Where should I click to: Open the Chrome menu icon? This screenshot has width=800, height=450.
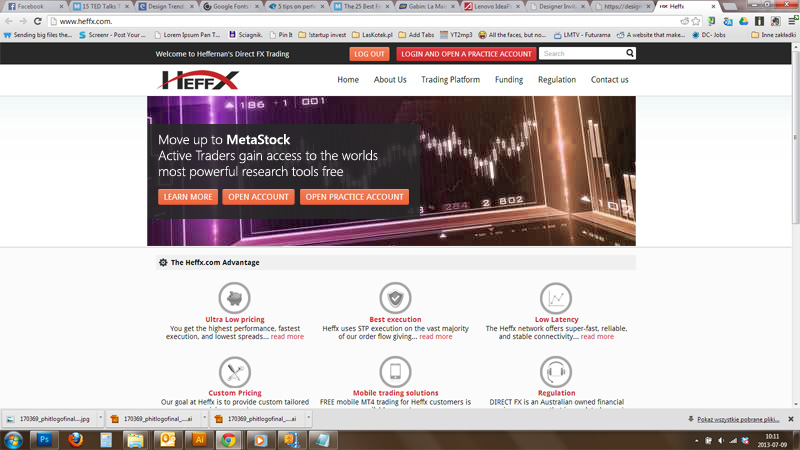tap(792, 21)
